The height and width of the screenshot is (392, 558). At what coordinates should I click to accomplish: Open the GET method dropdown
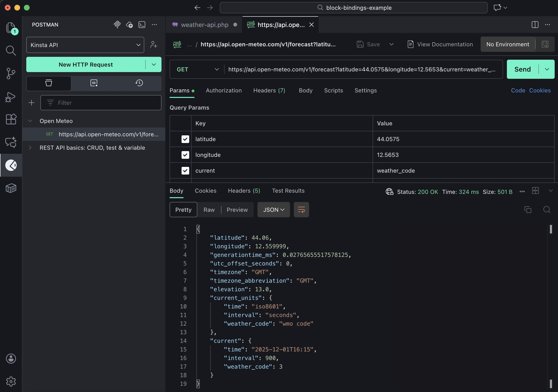(x=196, y=69)
